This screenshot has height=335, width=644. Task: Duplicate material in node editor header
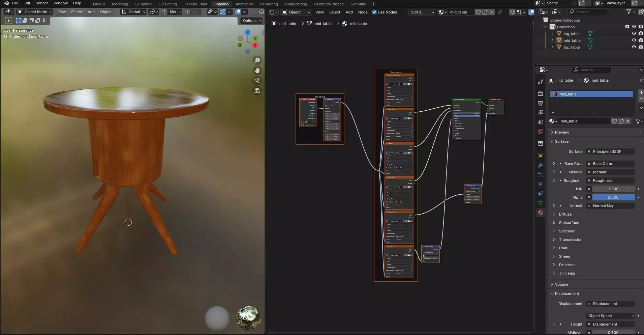pos(485,12)
